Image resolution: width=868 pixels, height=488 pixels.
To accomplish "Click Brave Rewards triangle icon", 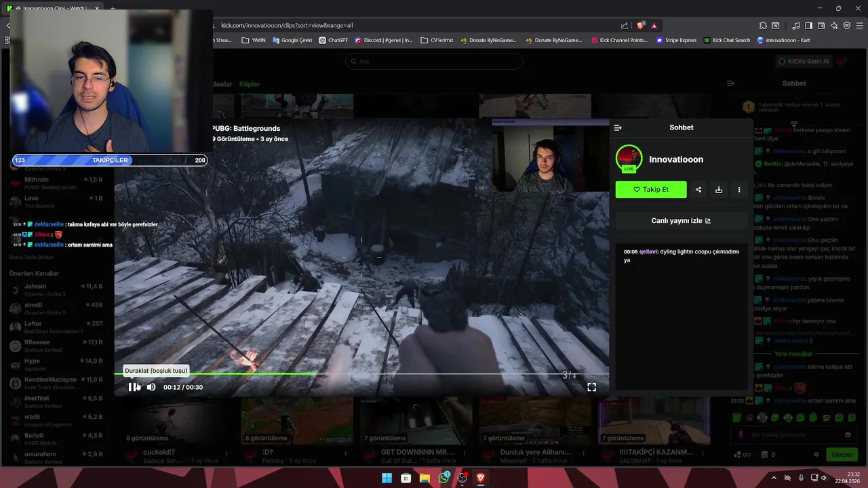I will pyautogui.click(x=654, y=25).
